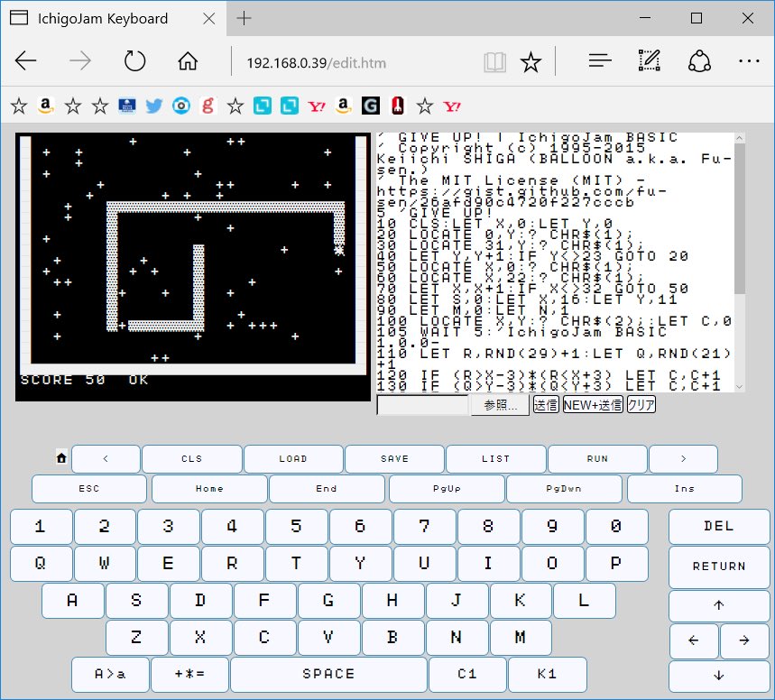This screenshot has height=700, width=775.
Task: Reload the page with refresh icon
Action: coord(134,62)
